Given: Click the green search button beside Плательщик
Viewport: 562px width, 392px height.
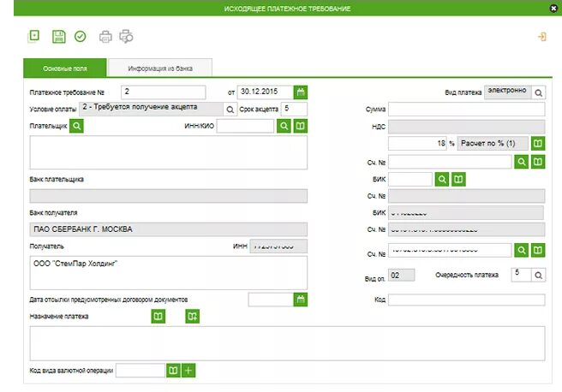Looking at the screenshot, I should coord(76,126).
